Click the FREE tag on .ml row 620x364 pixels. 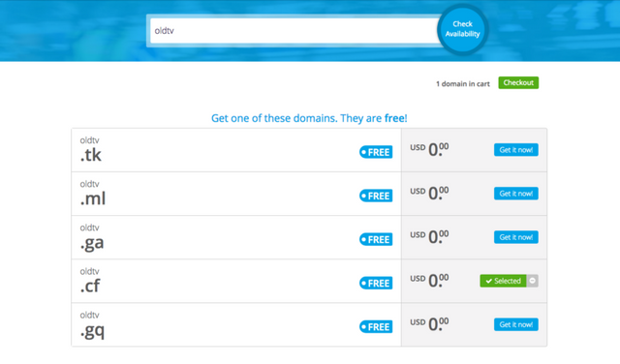376,196
